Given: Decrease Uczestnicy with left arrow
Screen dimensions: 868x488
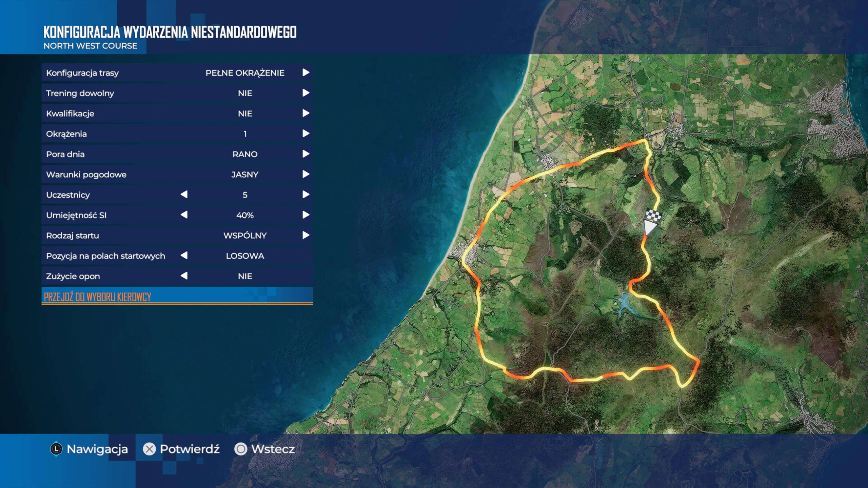Looking at the screenshot, I should click(184, 195).
